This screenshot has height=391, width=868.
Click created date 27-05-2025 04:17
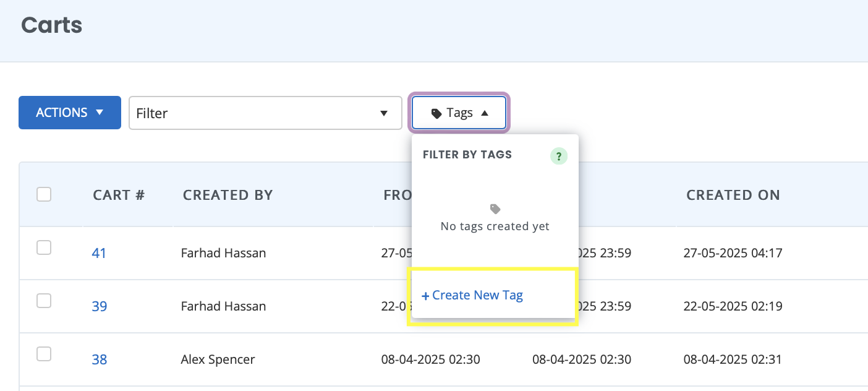(733, 253)
